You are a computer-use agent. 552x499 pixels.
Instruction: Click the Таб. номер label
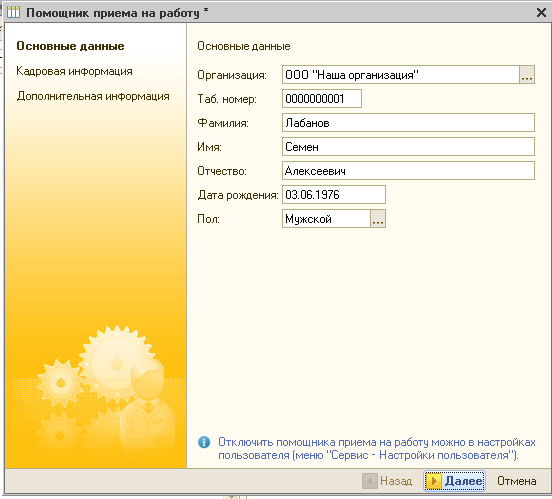(x=227, y=99)
